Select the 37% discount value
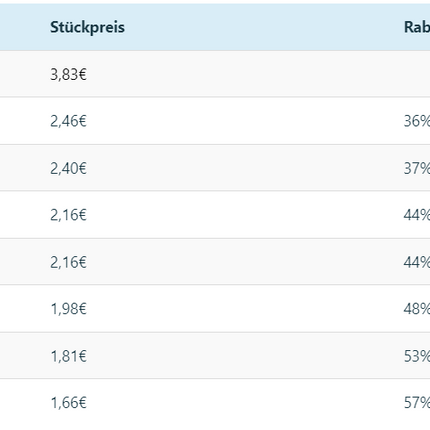This screenshot has height=430, width=430. coord(417,168)
